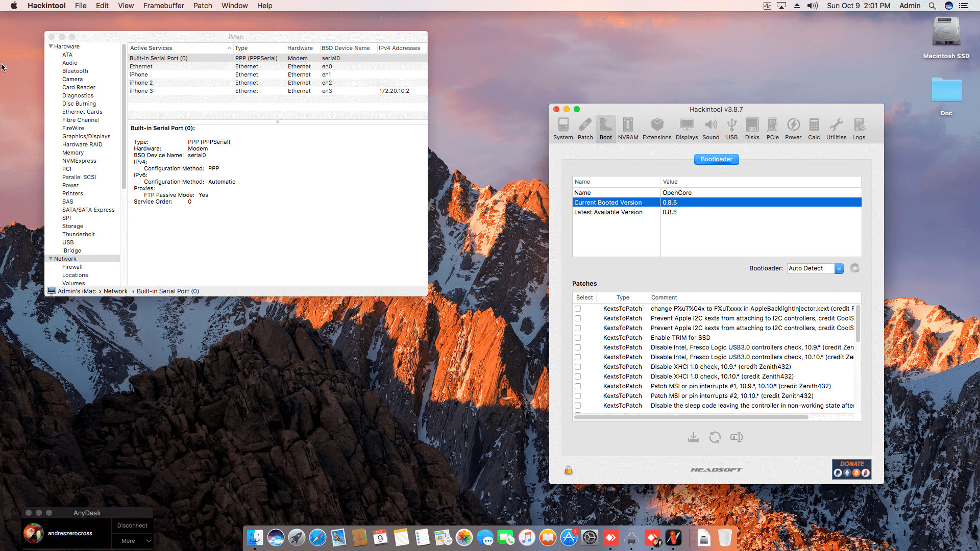Sort by BSD Device Name column header
Viewport: 980px width, 551px height.
pos(348,48)
